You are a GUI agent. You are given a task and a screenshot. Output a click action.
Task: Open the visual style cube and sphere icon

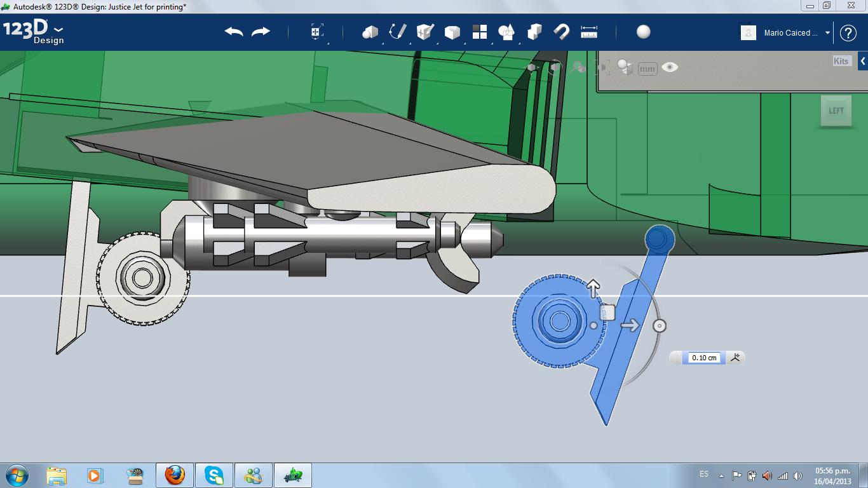(625, 67)
